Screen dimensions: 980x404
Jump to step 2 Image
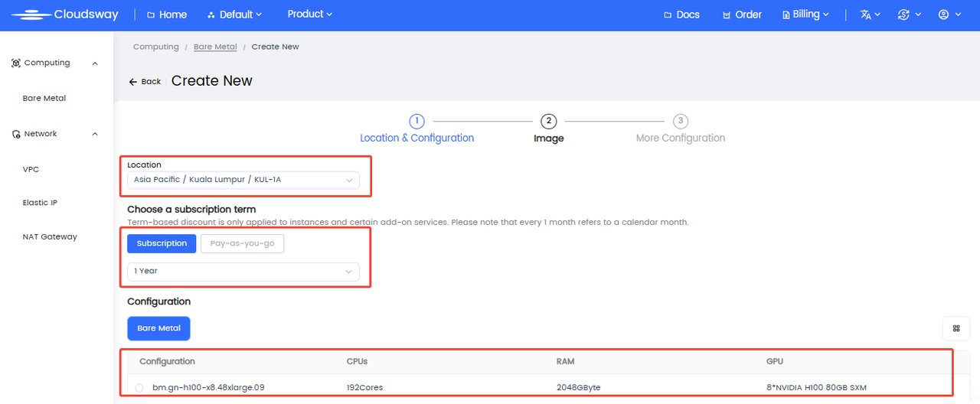(548, 122)
